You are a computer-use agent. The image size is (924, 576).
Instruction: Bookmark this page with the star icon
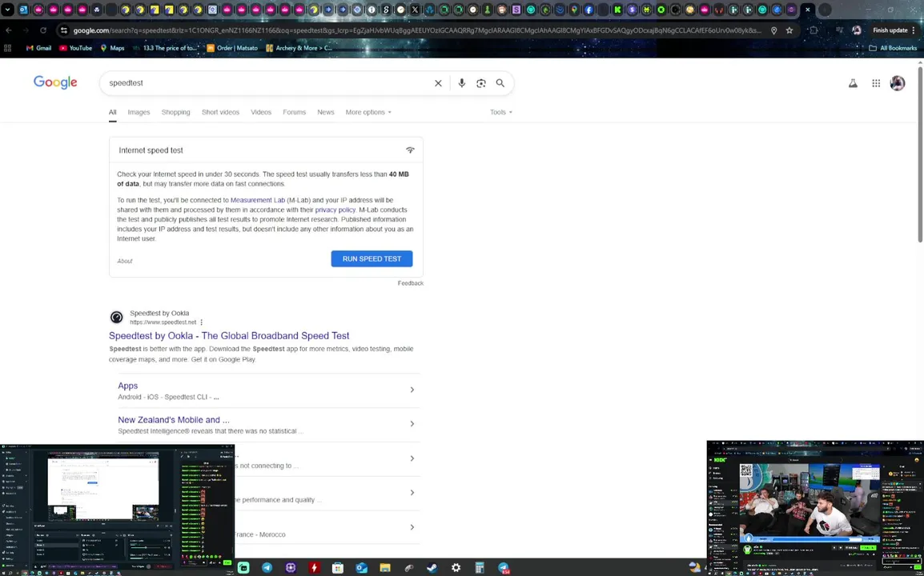pos(789,30)
